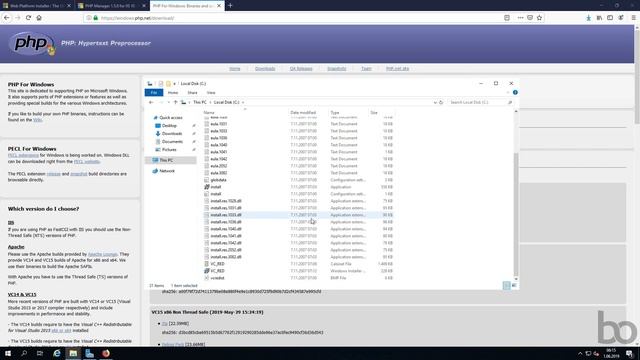Open the Firefox hamburger menu
Viewport: 640px width, 360px height.
point(633,18)
